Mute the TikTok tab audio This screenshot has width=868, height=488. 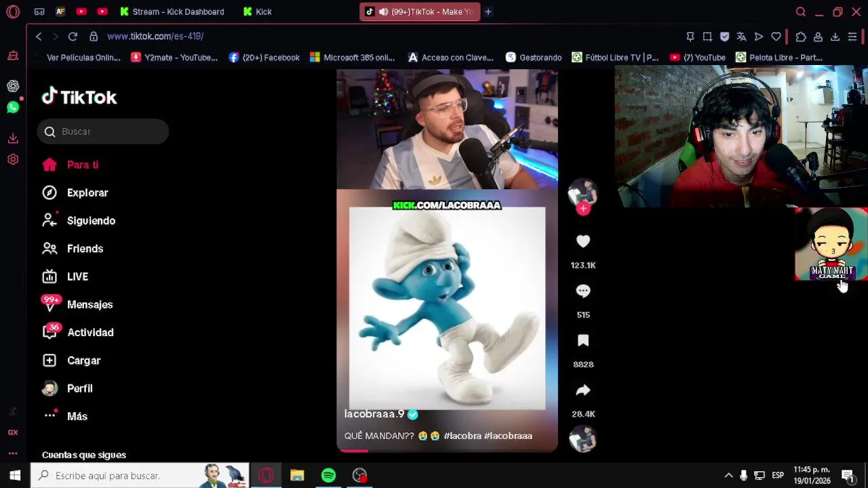coord(384,12)
